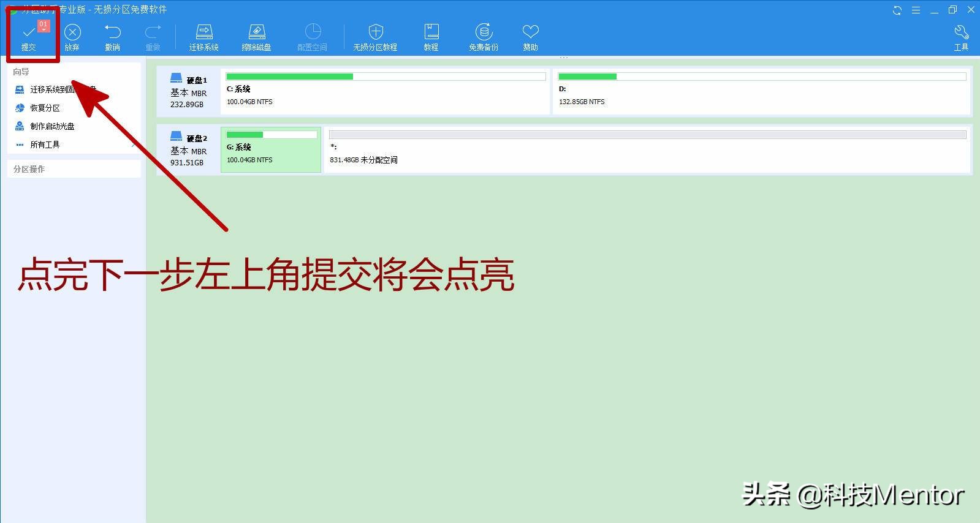980x523 pixels.
Task: Click the 提交 (Apply) checkmark icon
Action: click(x=28, y=32)
